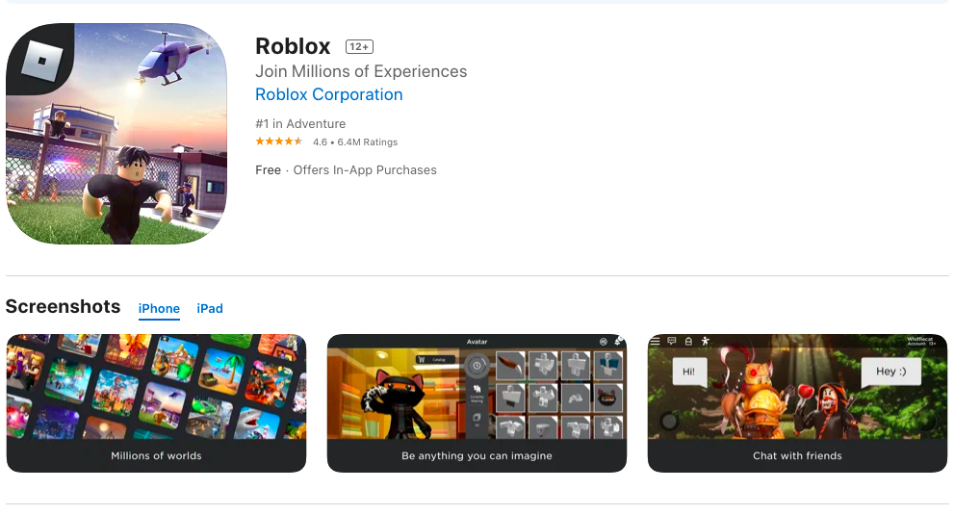Viewport: 980px width, 515px height.
Task: Click the 4.6 • 6.4M Ratings text
Action: (355, 142)
